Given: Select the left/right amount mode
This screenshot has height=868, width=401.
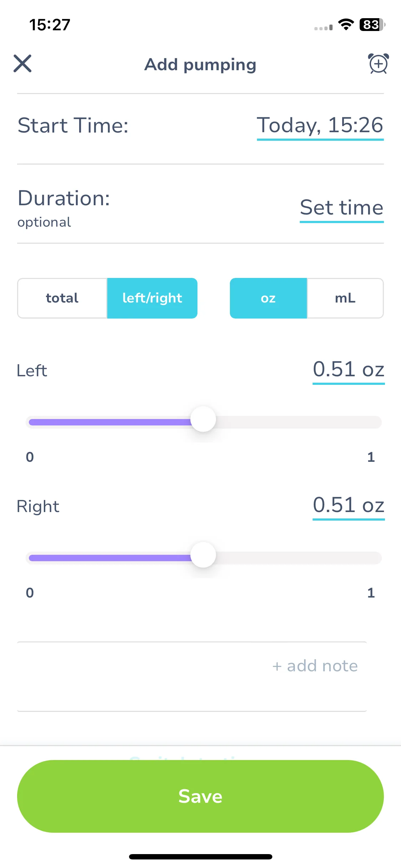Looking at the screenshot, I should (152, 298).
